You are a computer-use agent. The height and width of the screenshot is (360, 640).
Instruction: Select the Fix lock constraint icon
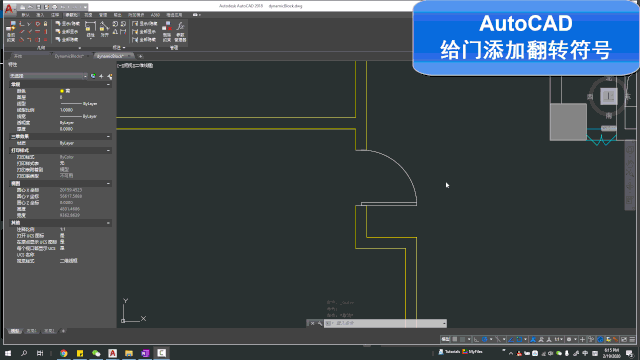pos(46,24)
